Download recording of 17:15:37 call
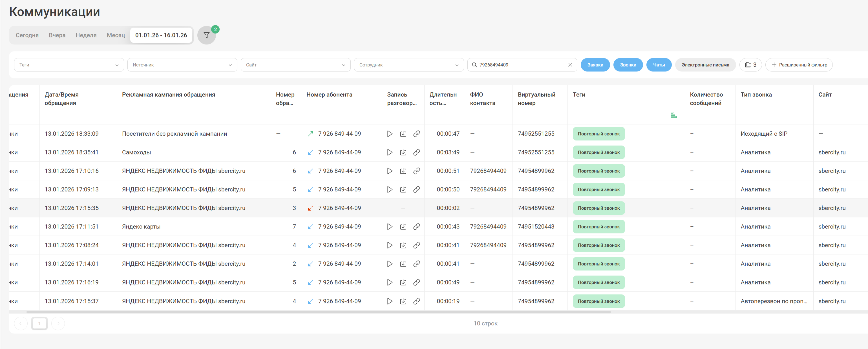 coord(403,301)
